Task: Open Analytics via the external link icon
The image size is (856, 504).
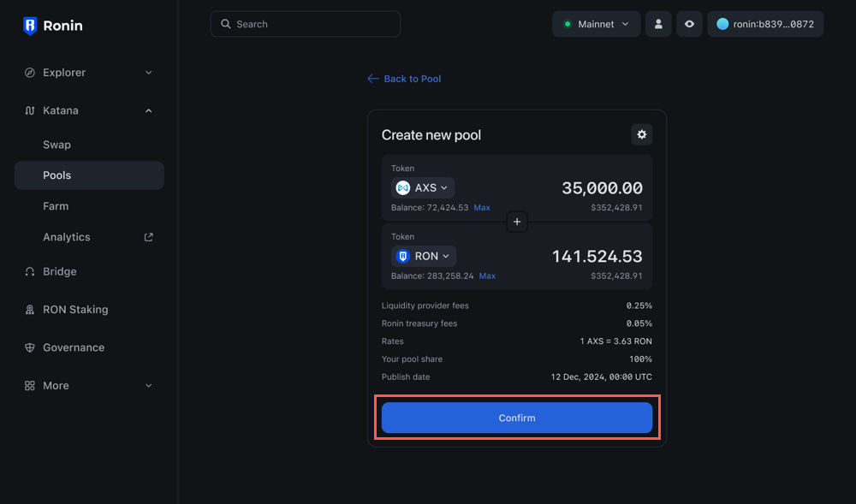Action: tap(147, 237)
